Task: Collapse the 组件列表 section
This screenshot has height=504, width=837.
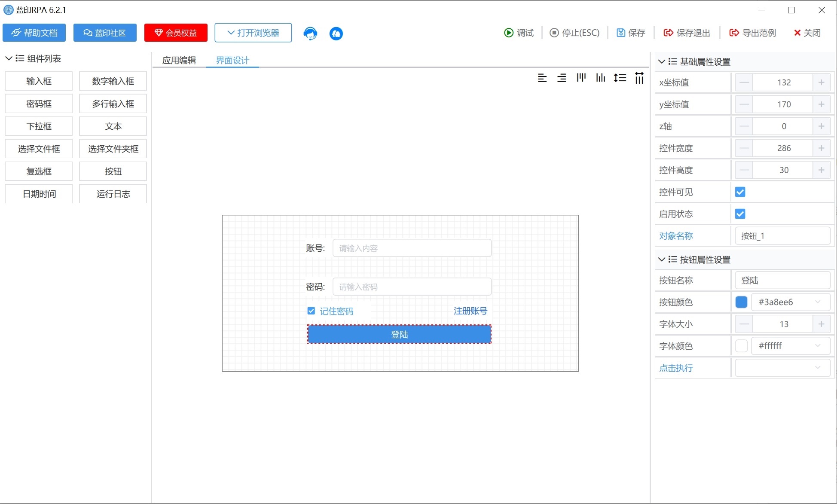Action: click(9, 58)
